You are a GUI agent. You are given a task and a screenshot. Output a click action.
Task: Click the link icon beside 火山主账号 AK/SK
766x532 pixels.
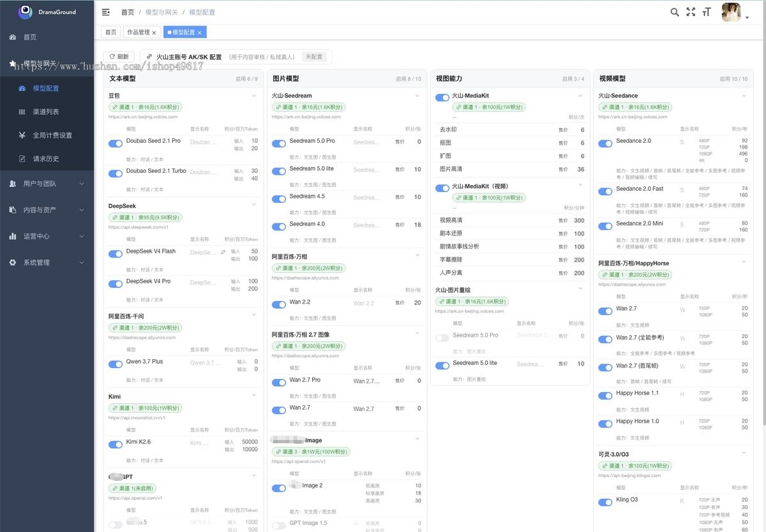coord(149,57)
